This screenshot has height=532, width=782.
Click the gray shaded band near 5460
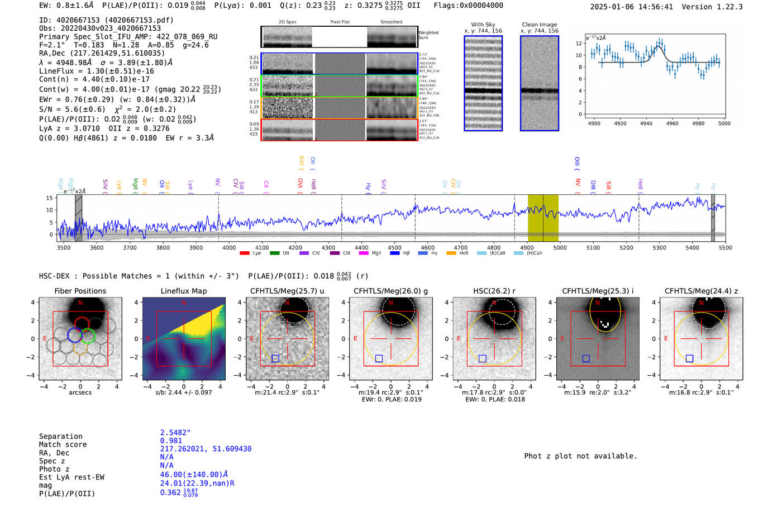click(x=713, y=218)
